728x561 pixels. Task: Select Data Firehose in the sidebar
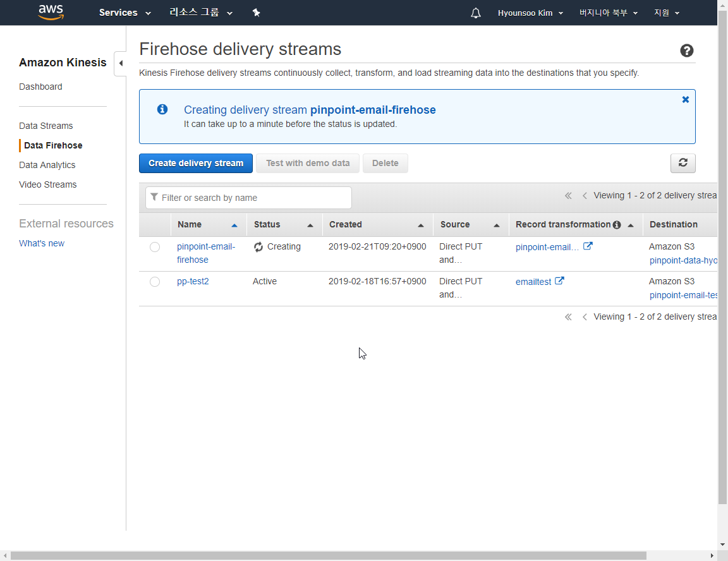53,145
